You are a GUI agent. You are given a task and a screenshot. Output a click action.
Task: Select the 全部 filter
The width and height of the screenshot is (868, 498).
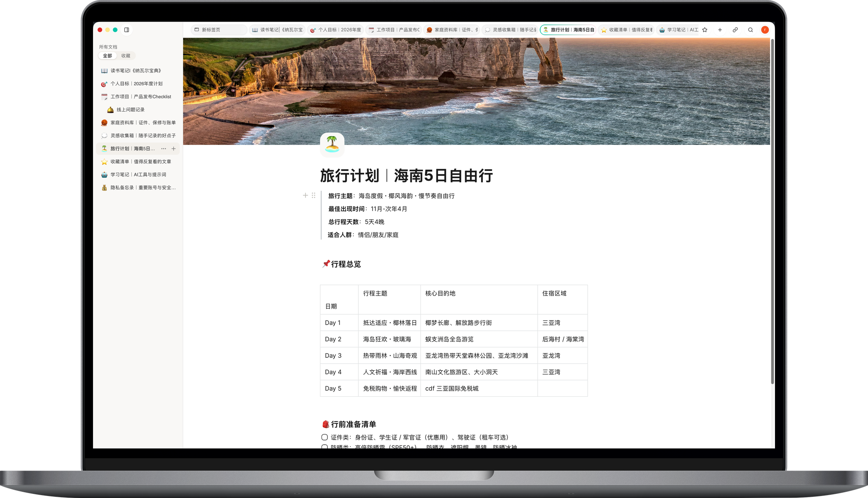107,56
